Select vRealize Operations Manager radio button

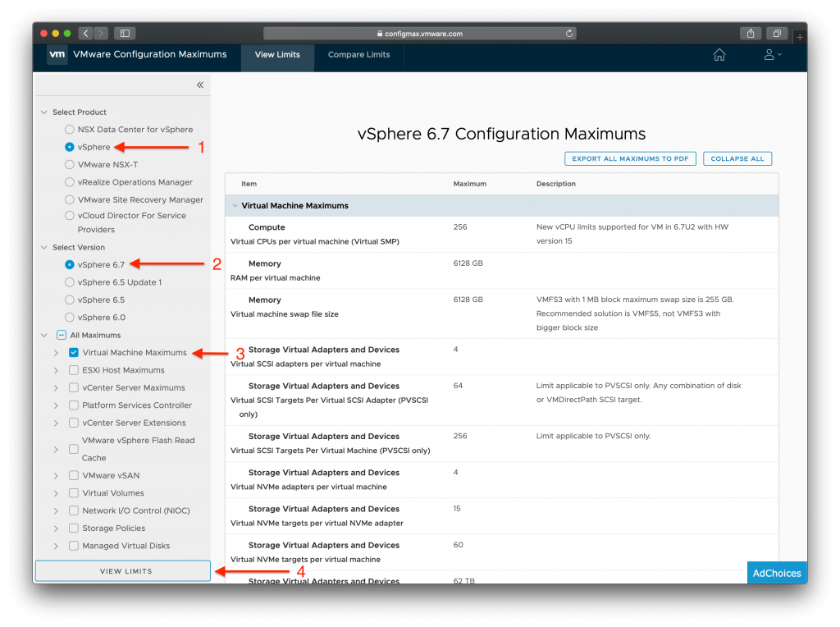point(69,182)
